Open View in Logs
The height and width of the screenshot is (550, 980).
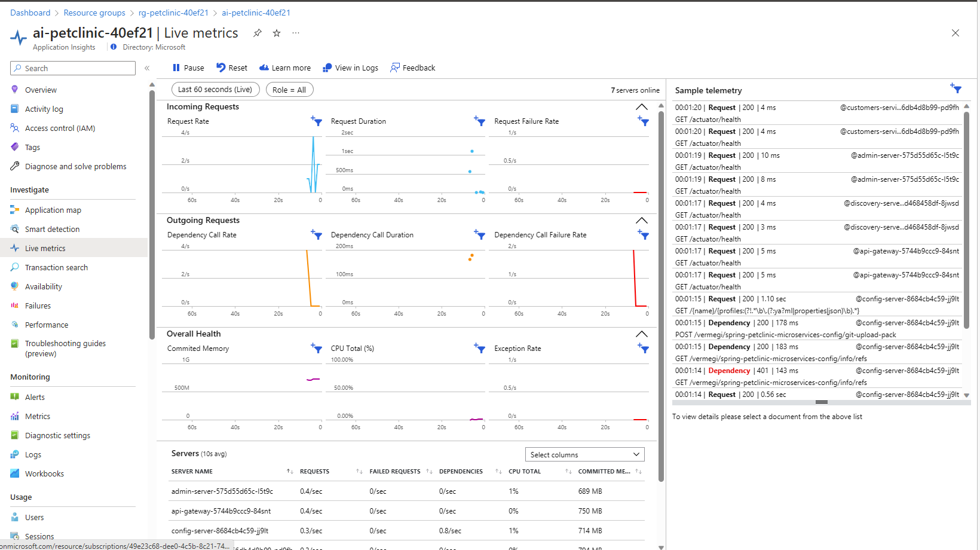350,68
